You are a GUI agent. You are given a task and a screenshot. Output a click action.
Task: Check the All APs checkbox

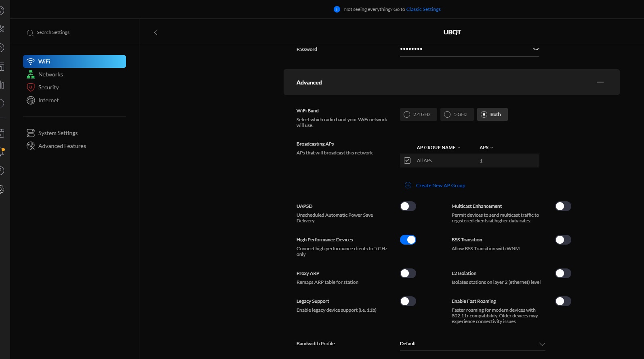(407, 160)
